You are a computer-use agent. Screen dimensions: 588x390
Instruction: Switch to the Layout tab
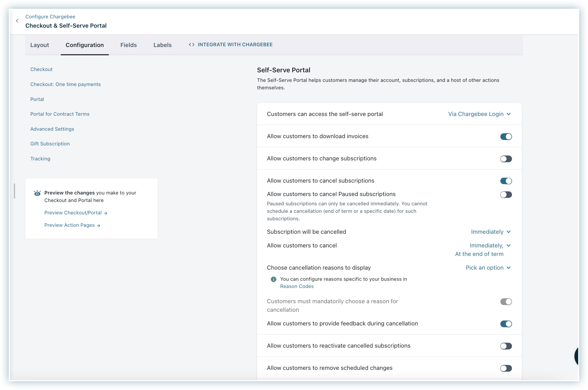tap(40, 45)
